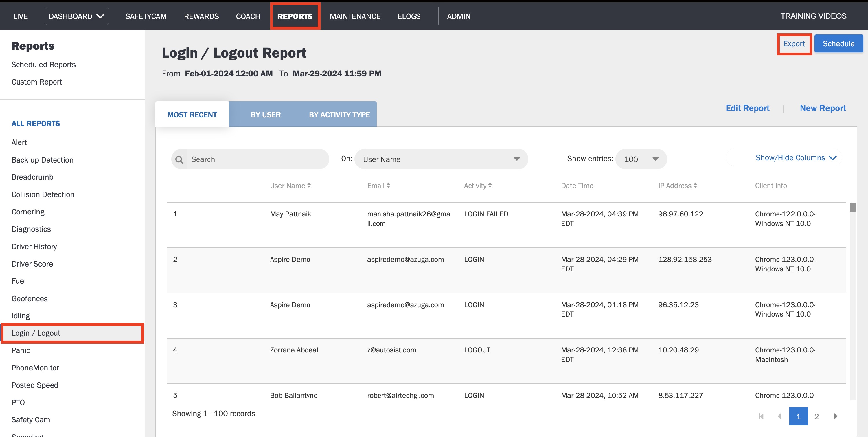The height and width of the screenshot is (437, 868).
Task: Open the Geofences report
Action: coord(29,299)
